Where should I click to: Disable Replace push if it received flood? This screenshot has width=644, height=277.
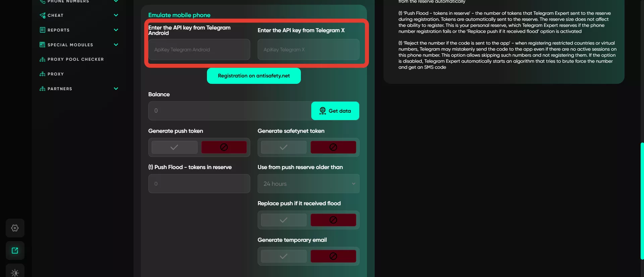tap(333, 220)
